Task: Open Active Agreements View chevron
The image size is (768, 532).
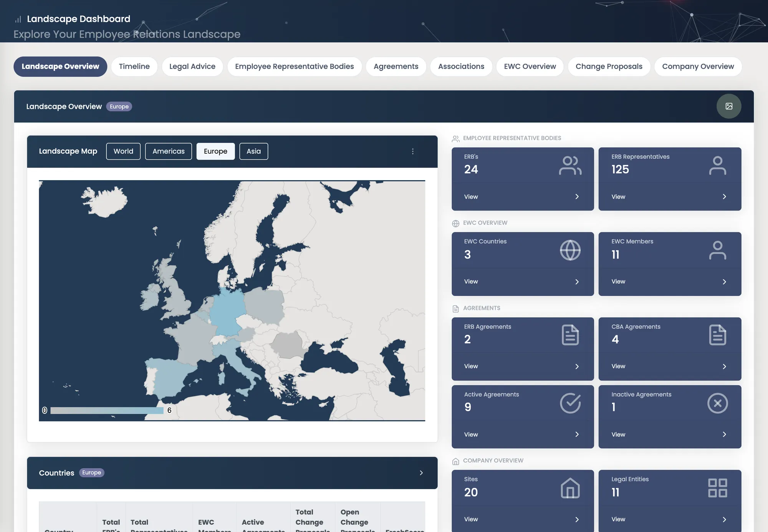Action: click(577, 434)
